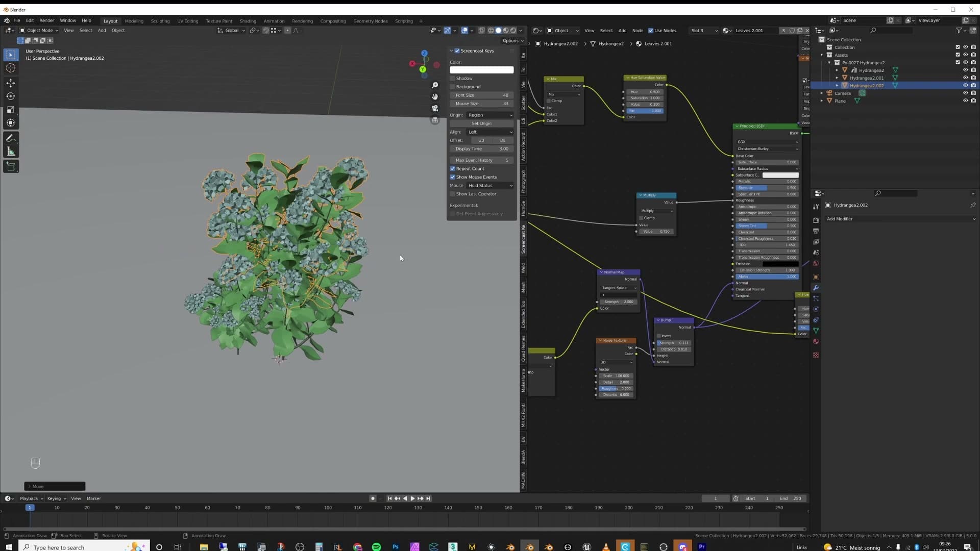Open viewport Options dropdown

[x=512, y=41]
